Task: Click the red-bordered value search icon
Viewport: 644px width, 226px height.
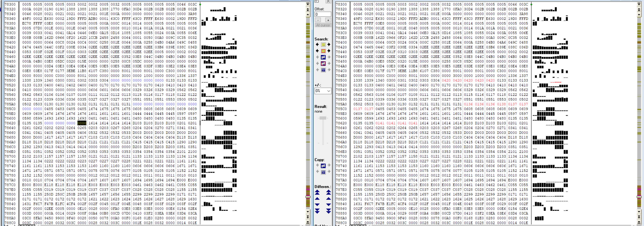Action: click(x=323, y=51)
